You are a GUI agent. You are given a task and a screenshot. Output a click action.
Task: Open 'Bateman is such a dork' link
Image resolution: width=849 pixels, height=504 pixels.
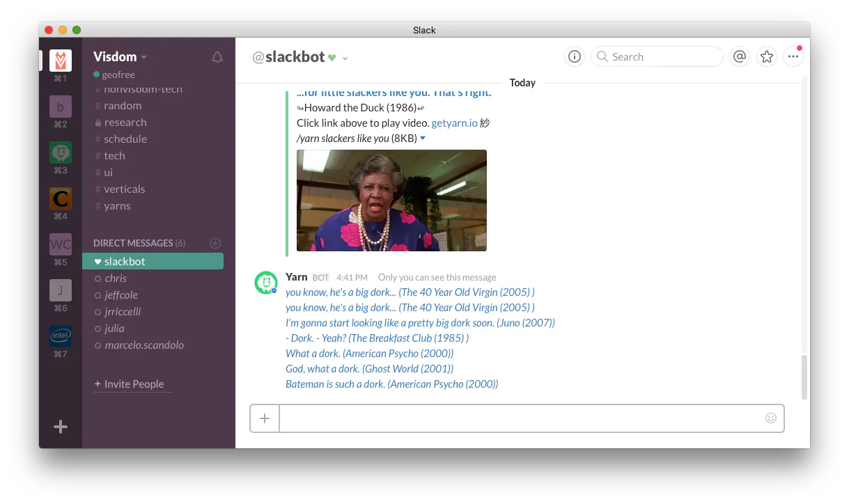pos(392,384)
